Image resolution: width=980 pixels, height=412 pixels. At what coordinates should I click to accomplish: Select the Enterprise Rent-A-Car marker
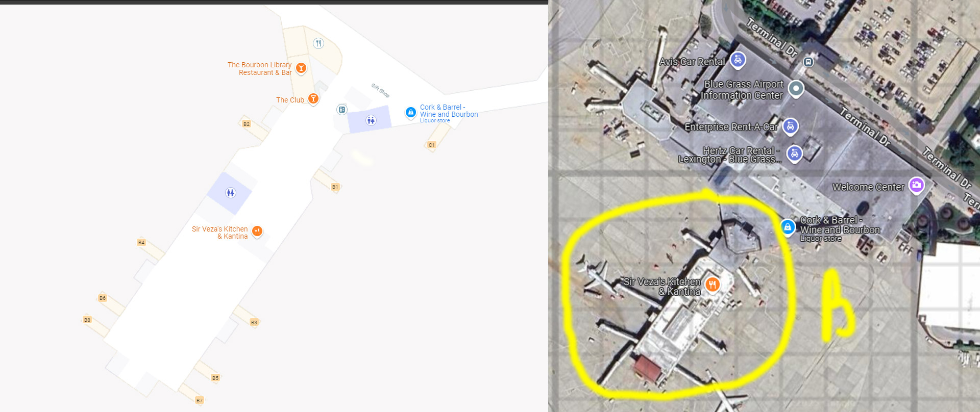point(790,126)
